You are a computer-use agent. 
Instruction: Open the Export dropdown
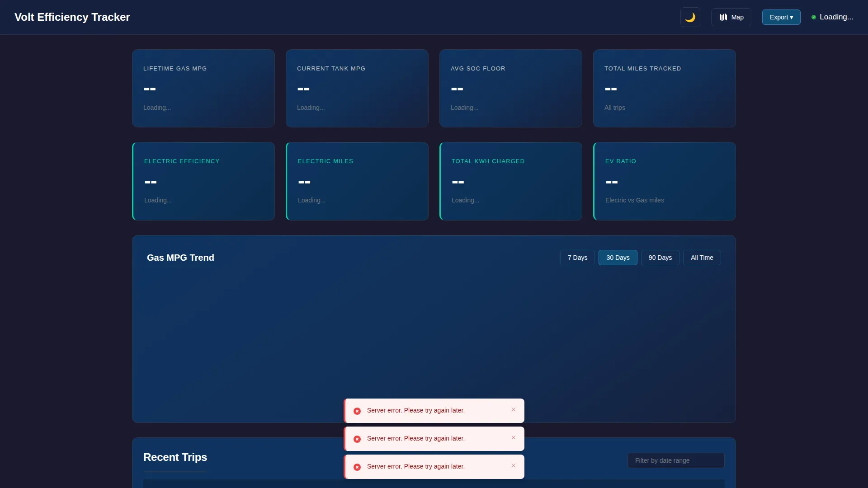point(781,17)
